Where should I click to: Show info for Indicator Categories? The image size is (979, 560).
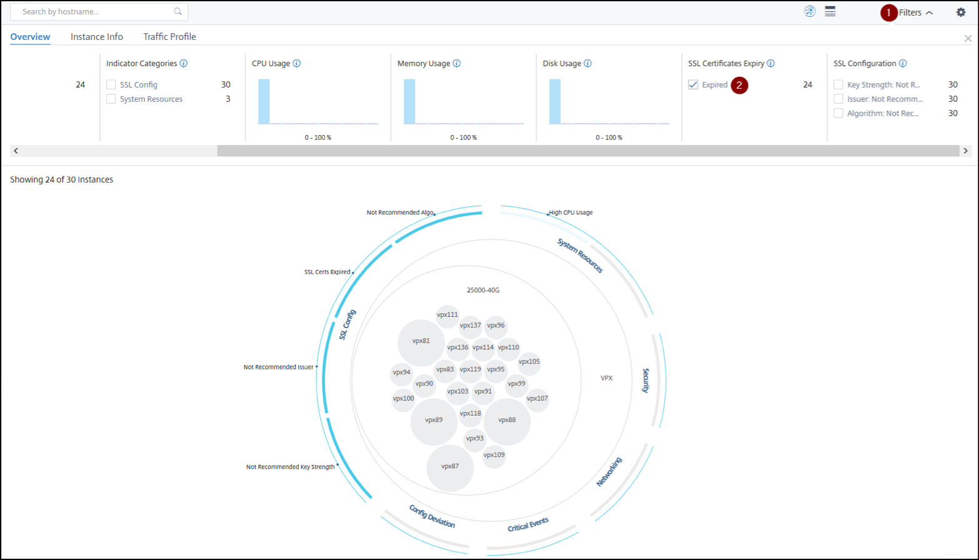pyautogui.click(x=184, y=63)
